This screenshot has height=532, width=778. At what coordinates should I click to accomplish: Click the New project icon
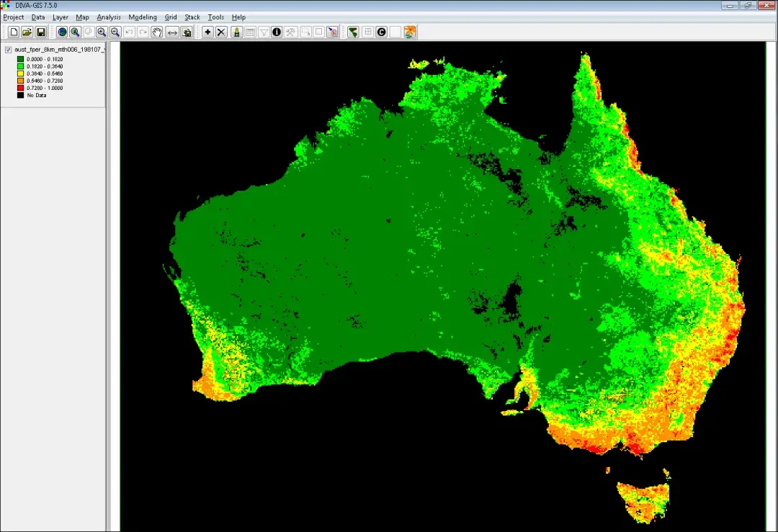pos(14,32)
